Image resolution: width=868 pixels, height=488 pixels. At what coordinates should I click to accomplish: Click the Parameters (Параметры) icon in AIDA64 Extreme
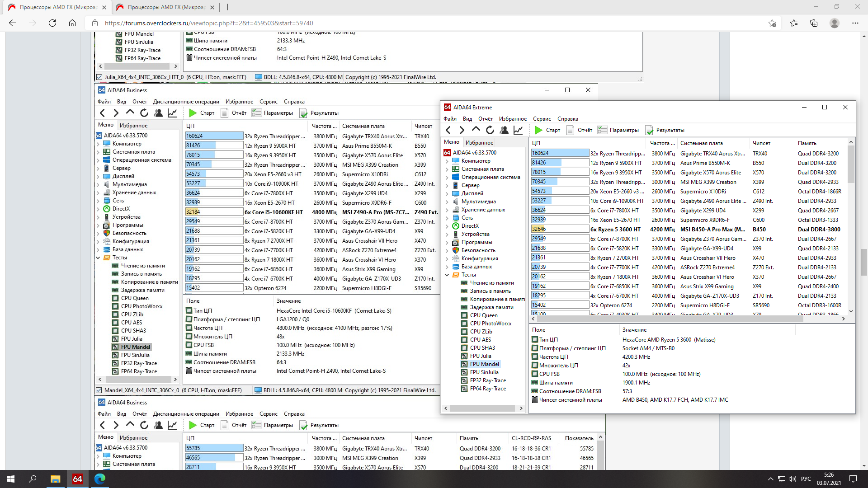coord(602,130)
